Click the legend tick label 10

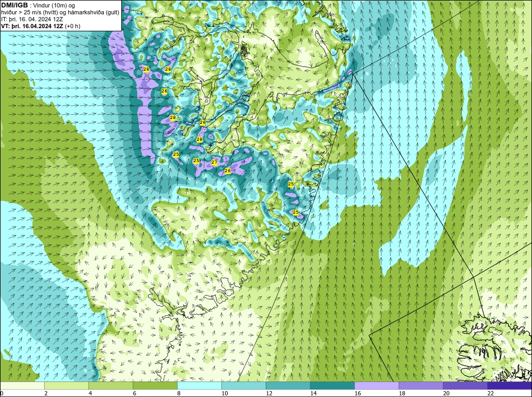click(225, 393)
